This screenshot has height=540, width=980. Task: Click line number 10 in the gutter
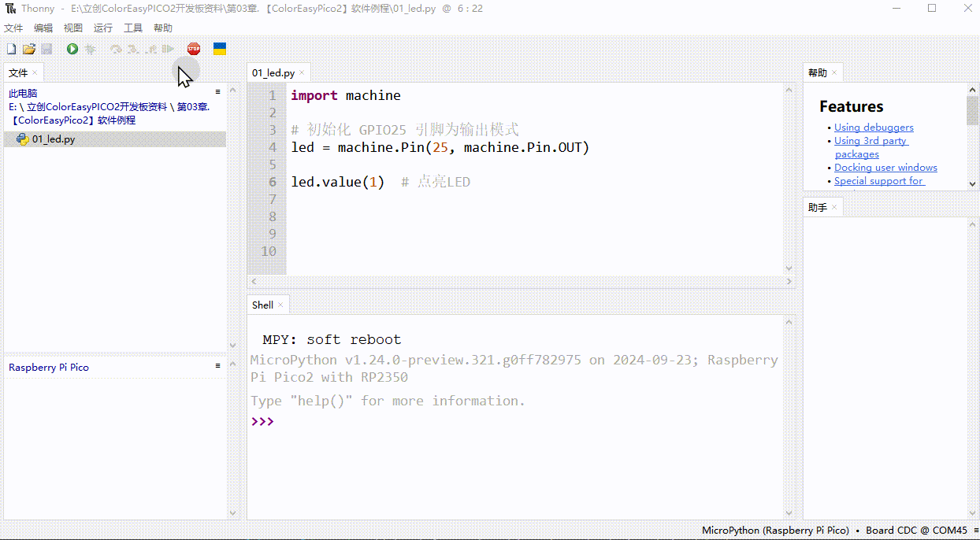coord(268,251)
